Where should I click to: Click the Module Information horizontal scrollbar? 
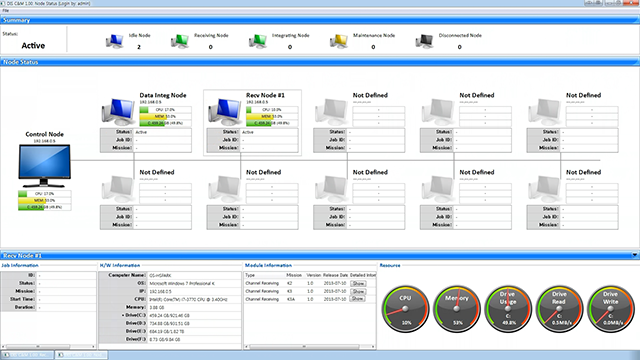click(x=310, y=347)
